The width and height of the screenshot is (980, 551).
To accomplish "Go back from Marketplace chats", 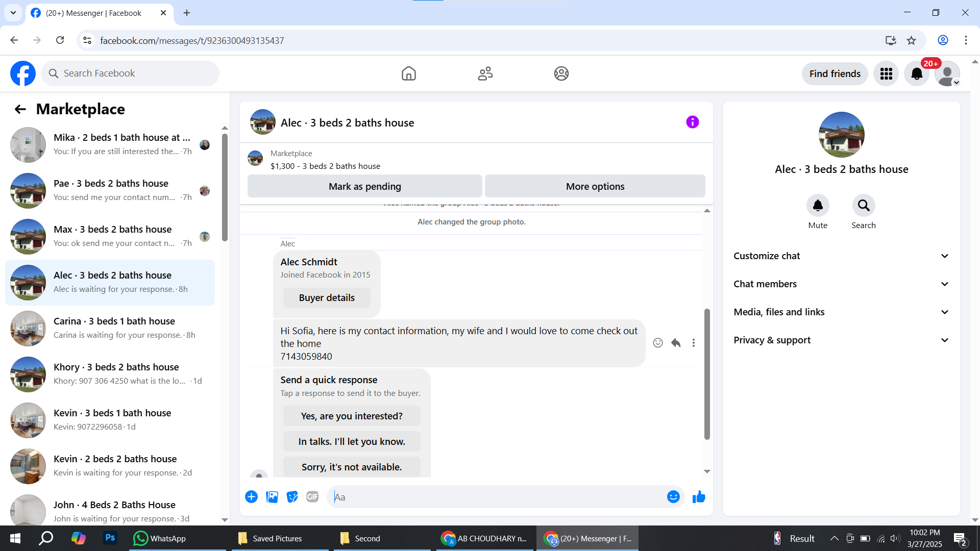I will pos(20,109).
